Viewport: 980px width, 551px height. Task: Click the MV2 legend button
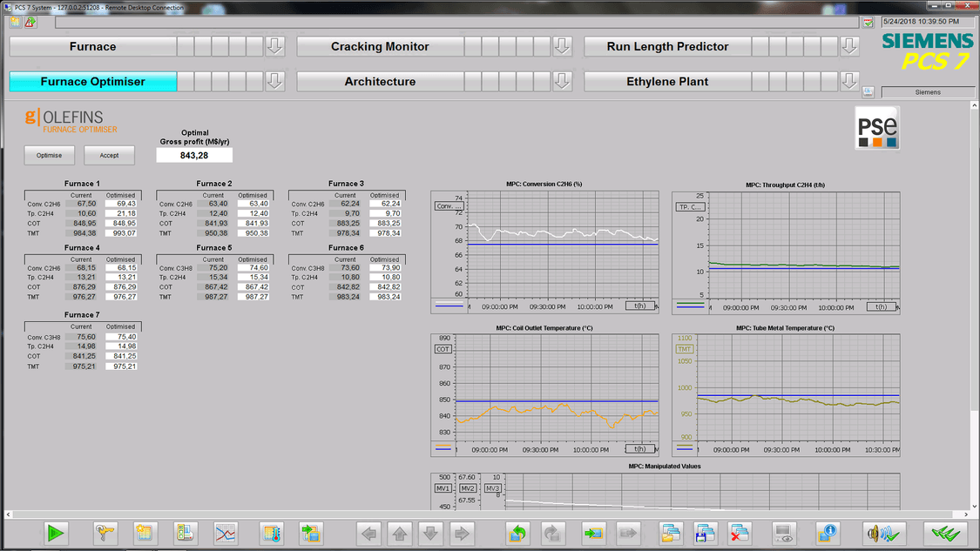point(468,488)
